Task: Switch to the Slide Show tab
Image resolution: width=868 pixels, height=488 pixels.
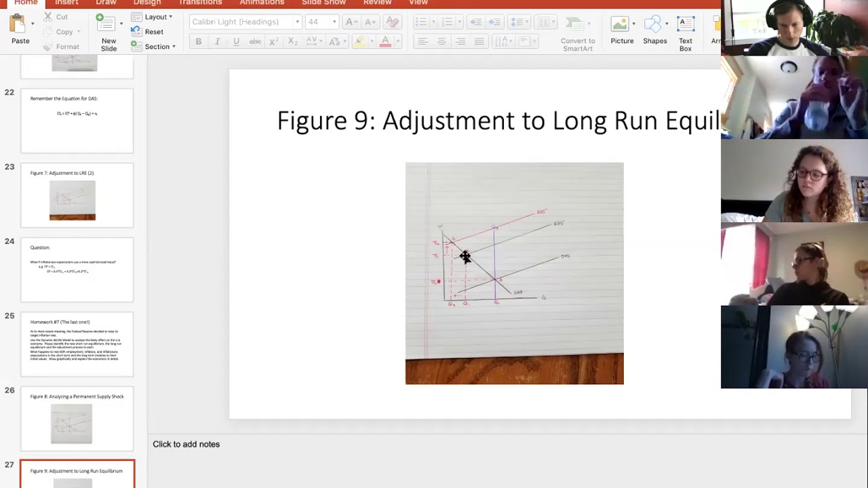Action: (323, 3)
